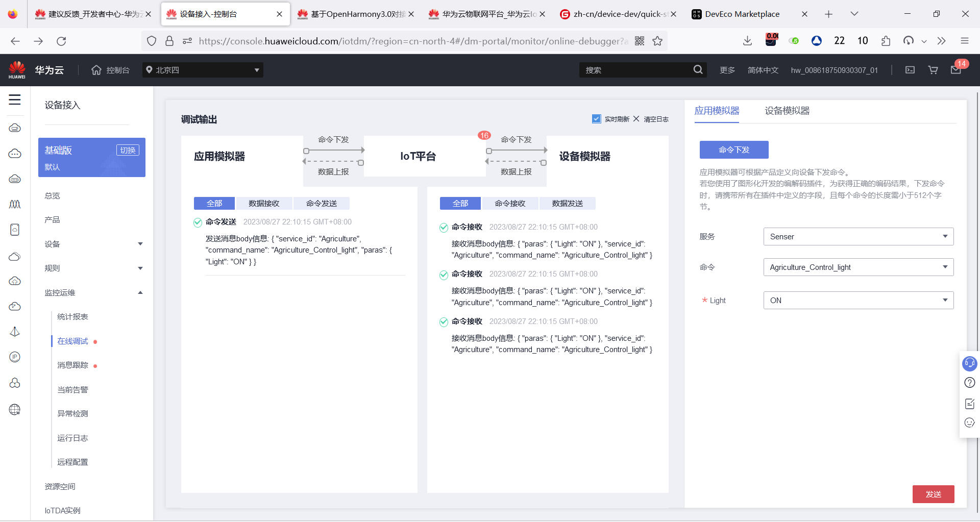Select the 命令接收 filter tab
The image size is (980, 522).
tap(510, 203)
